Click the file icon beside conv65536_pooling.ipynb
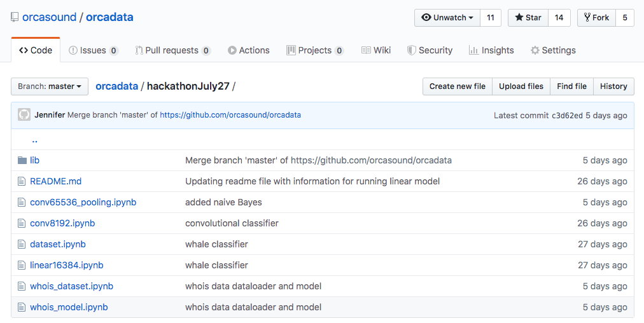Image resolution: width=644 pixels, height=323 pixels. pos(22,202)
